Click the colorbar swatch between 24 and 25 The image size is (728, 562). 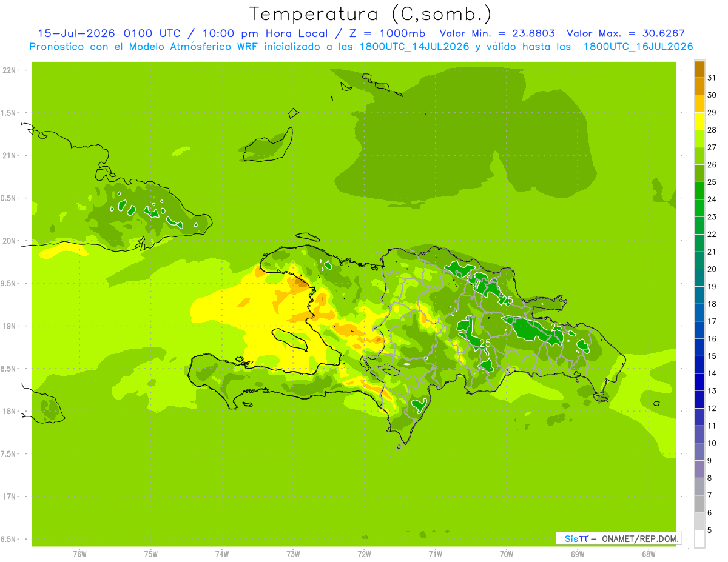[699, 191]
